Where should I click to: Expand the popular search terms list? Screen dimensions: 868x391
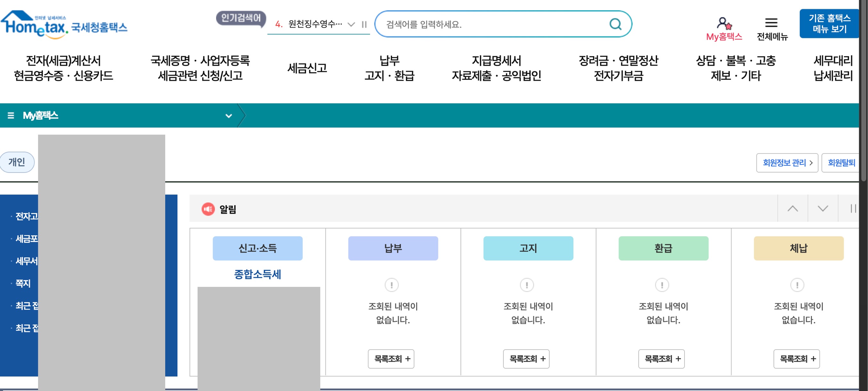351,24
